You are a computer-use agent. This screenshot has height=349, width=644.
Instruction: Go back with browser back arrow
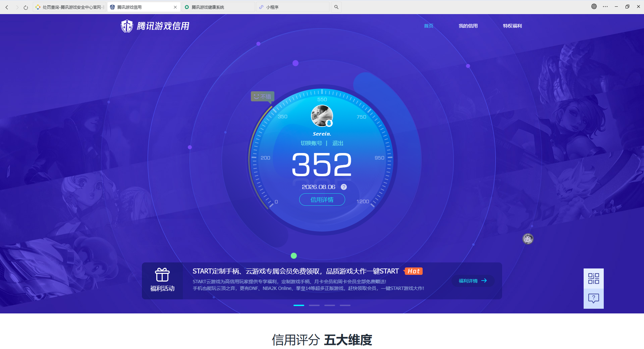tap(7, 7)
